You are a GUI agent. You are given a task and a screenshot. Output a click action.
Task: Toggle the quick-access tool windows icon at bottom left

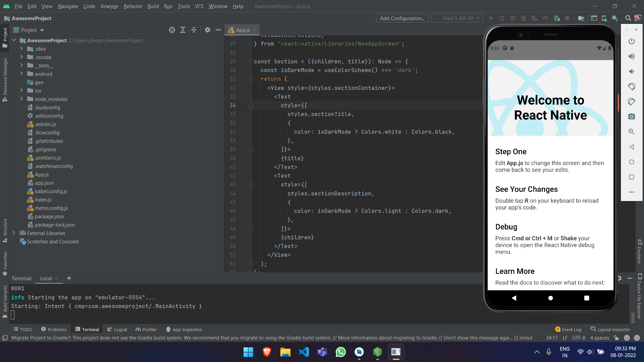(5, 338)
